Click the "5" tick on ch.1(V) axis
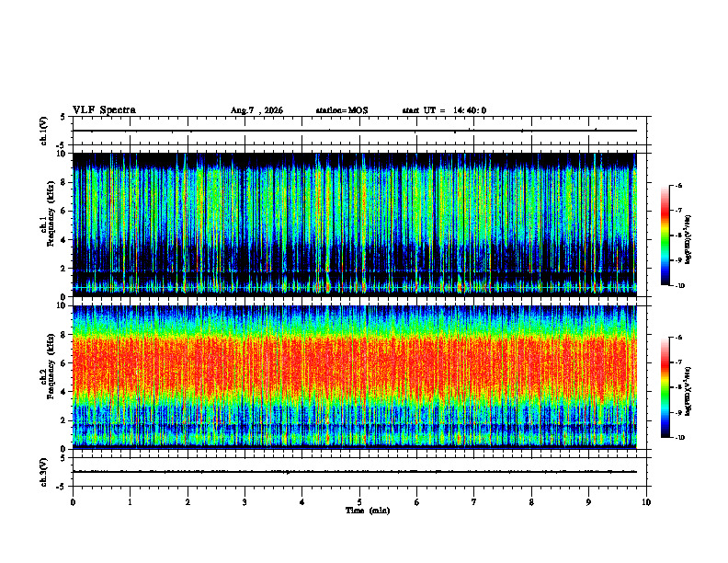728x563 pixels. pyautogui.click(x=63, y=118)
